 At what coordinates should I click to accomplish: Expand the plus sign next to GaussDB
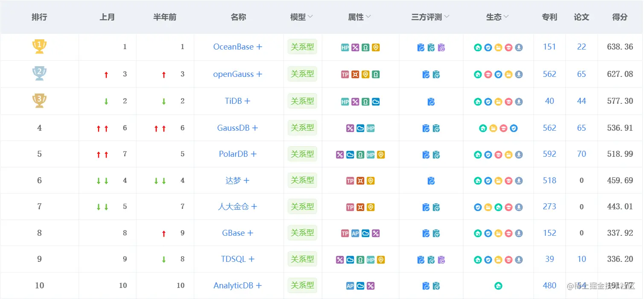tap(255, 128)
